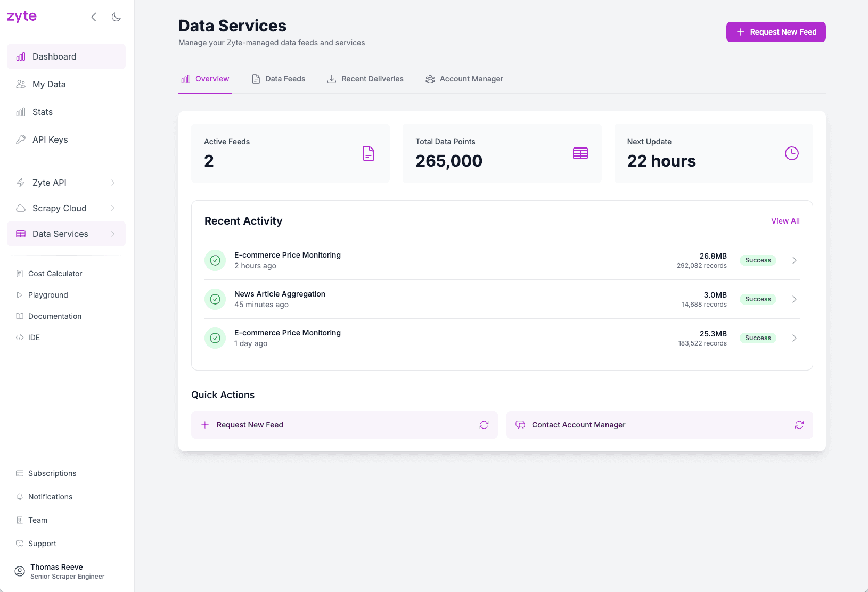Click the Data Services table icon in sidebar
The image size is (868, 592).
tap(21, 234)
